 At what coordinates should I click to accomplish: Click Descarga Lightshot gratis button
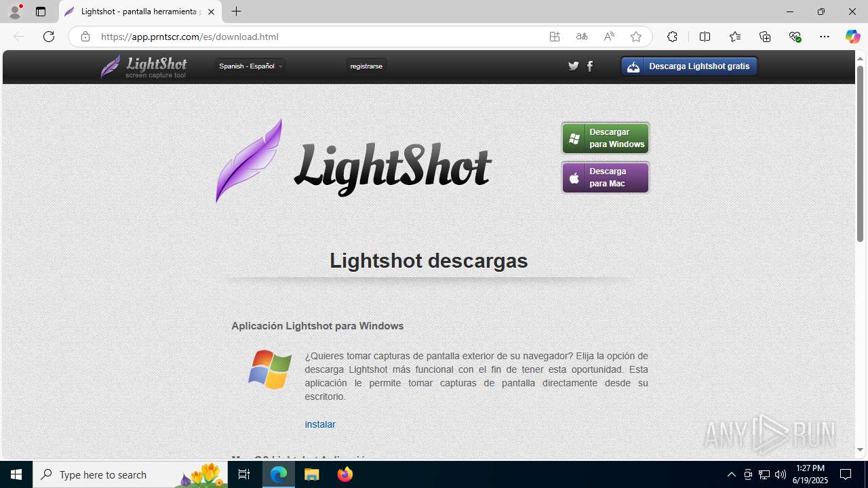click(x=689, y=66)
